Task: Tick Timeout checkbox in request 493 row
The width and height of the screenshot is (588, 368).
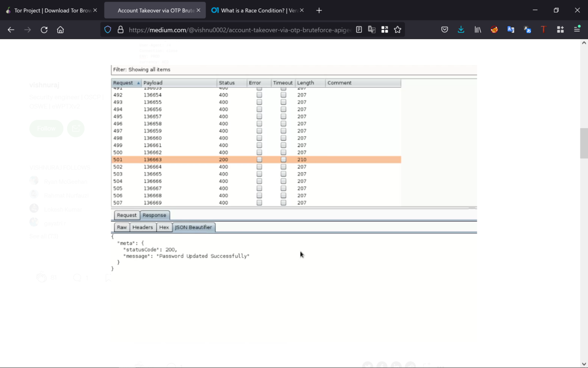Action: click(x=283, y=102)
